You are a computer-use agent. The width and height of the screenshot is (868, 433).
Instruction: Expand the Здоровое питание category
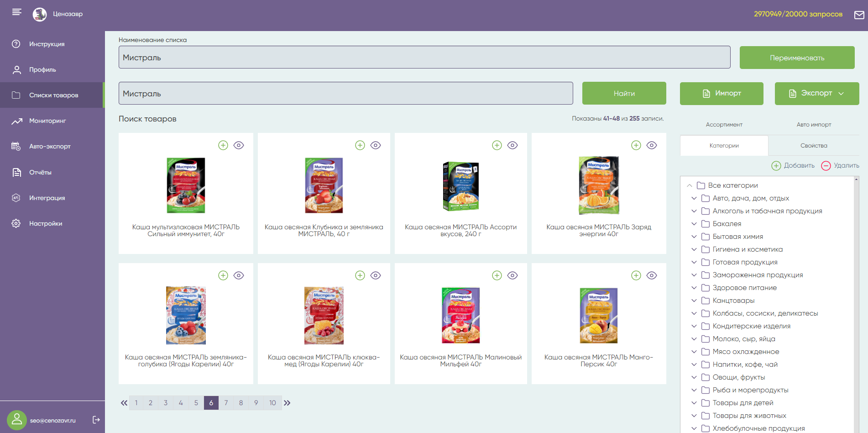pyautogui.click(x=694, y=288)
